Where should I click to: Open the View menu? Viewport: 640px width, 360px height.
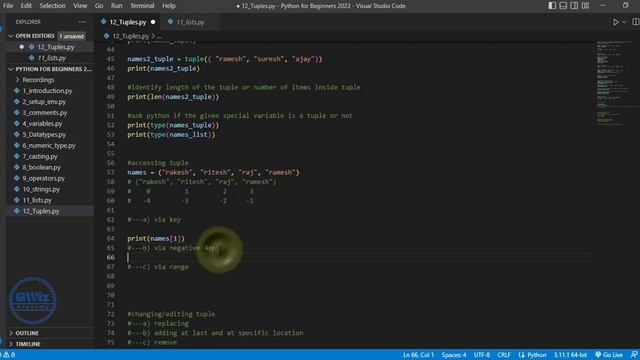(x=80, y=6)
